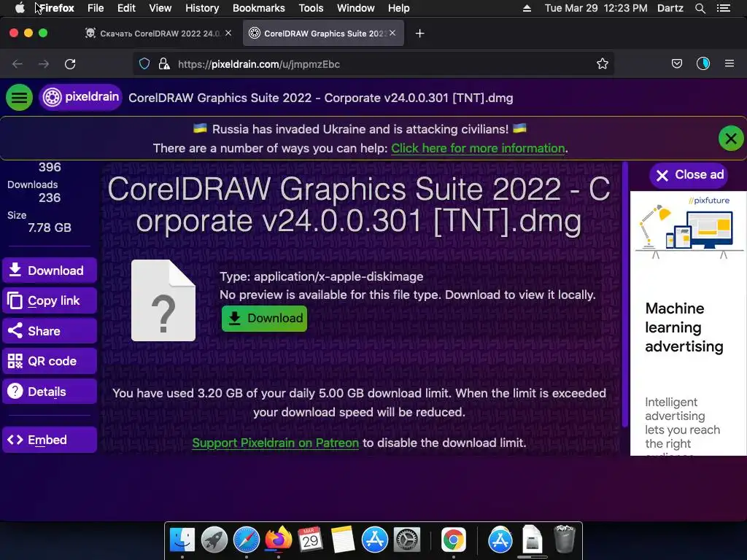Open Notes from the dock
This screenshot has width=747, height=560.
click(342, 540)
